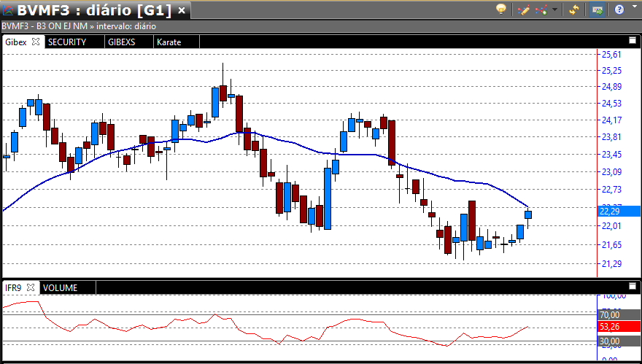
Task: Close the Gibex tab
Action: (x=36, y=42)
